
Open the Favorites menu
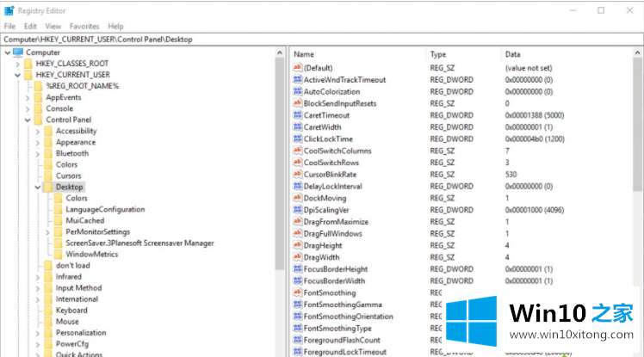tap(84, 27)
